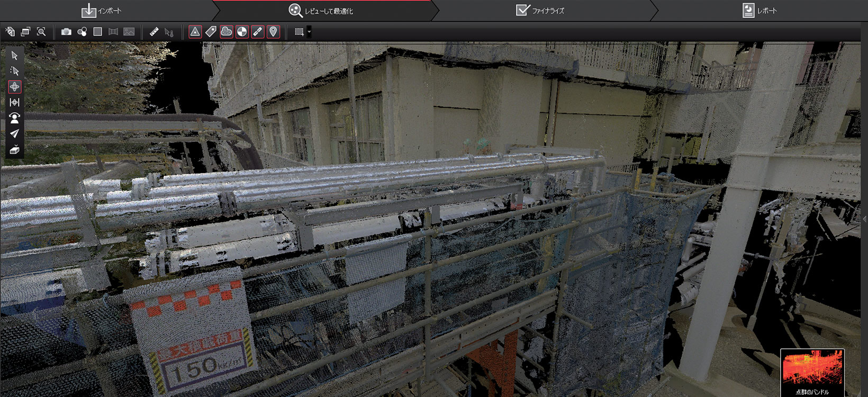Screen dimensions: 868x397
Task: Open the selection fence dropdown arrow
Action: click(x=309, y=32)
